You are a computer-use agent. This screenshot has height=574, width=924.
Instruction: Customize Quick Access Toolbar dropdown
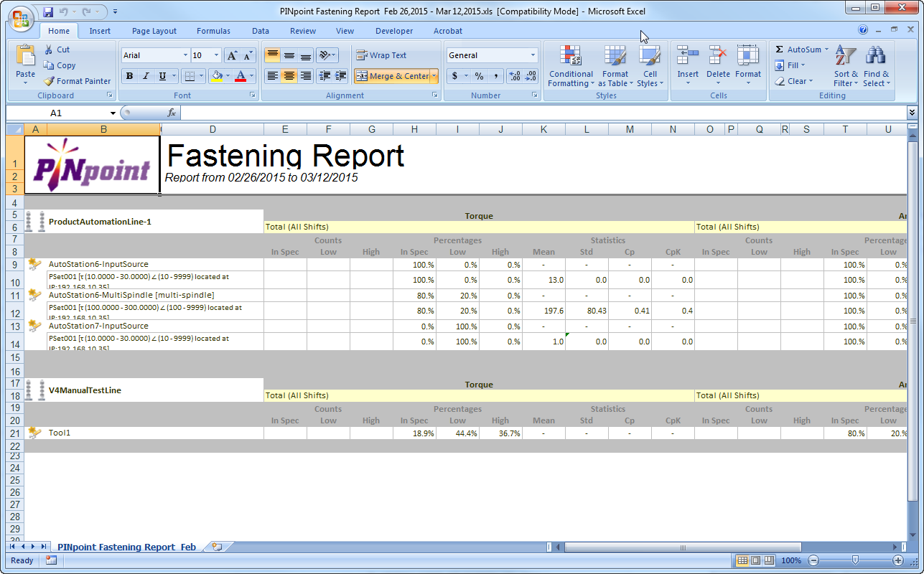(x=116, y=11)
